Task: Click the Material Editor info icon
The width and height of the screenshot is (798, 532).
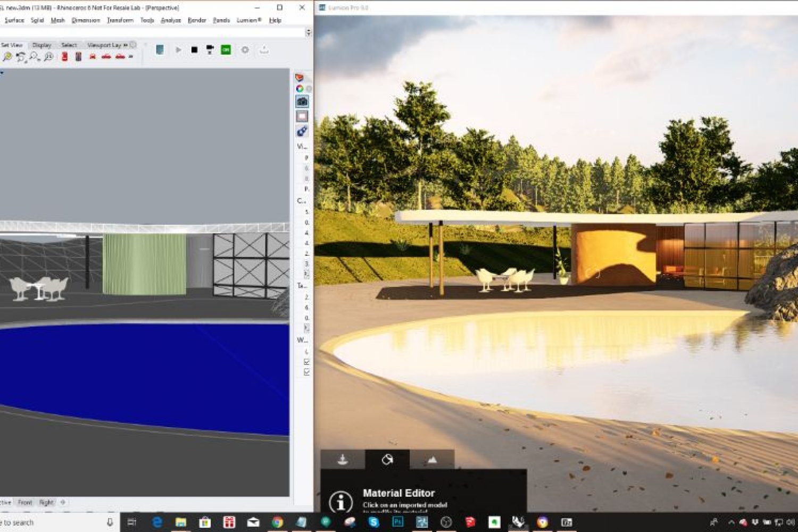Action: (340, 501)
